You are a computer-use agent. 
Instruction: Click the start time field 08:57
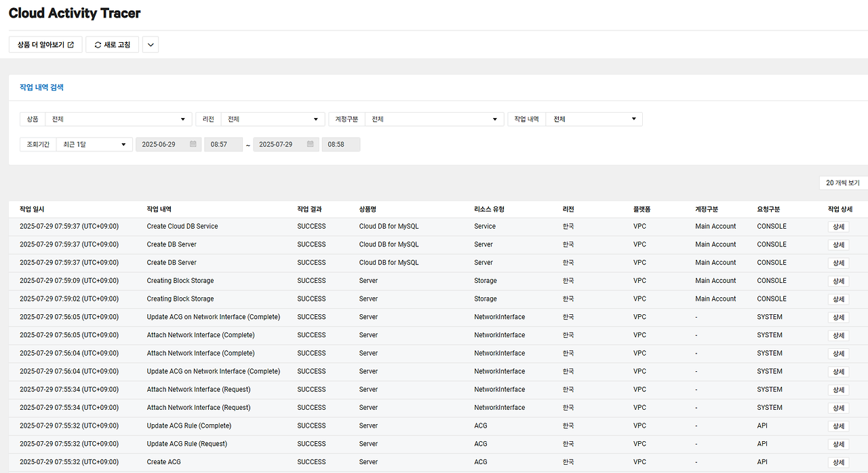(x=223, y=145)
